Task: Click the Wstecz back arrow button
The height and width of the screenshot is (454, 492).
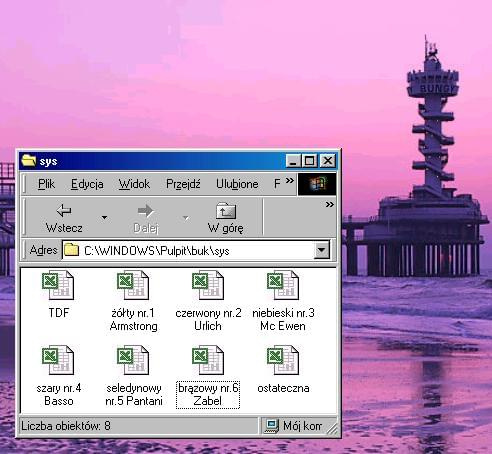Action: click(x=64, y=217)
